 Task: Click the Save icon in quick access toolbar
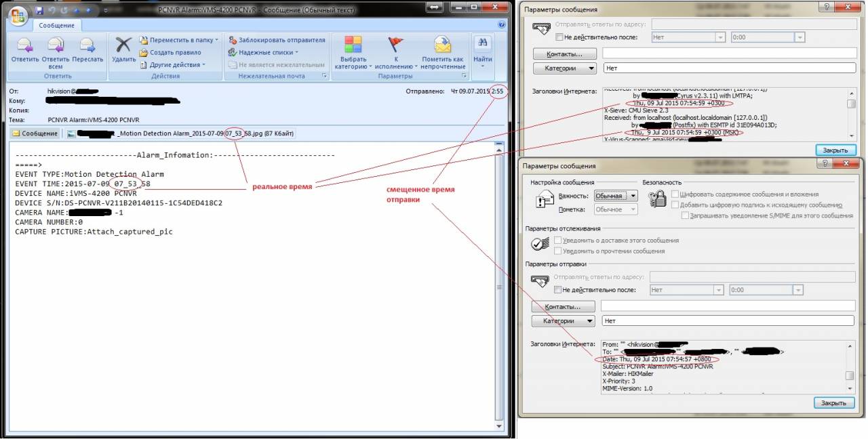tap(39, 10)
